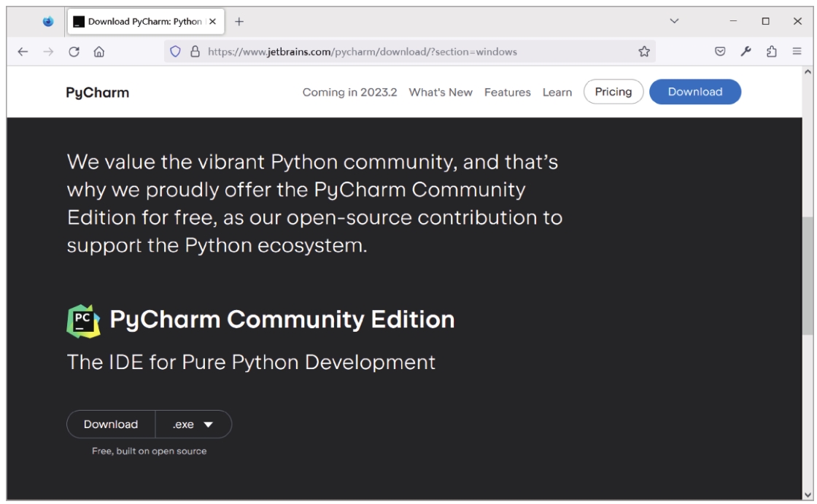Open the Firefox hamburger menu
This screenshot has height=504, width=817.
click(x=797, y=52)
